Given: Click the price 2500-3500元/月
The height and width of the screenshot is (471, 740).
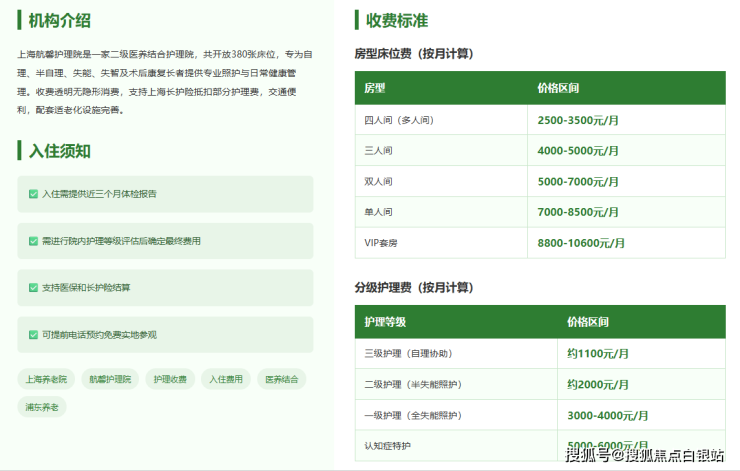Looking at the screenshot, I should (x=578, y=120).
